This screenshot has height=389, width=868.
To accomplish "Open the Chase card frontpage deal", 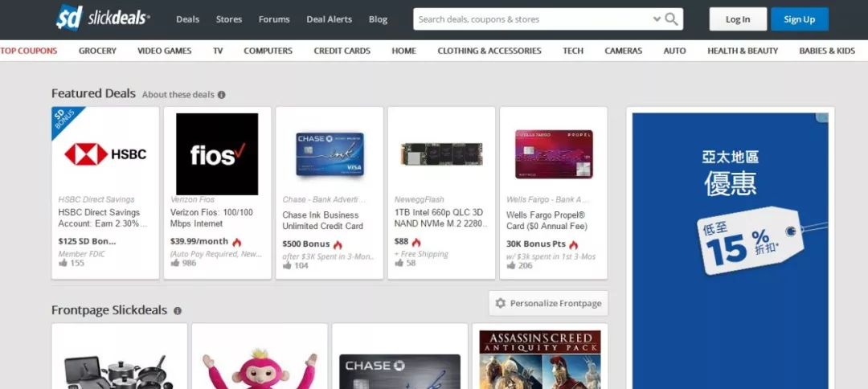I will pyautogui.click(x=399, y=371).
